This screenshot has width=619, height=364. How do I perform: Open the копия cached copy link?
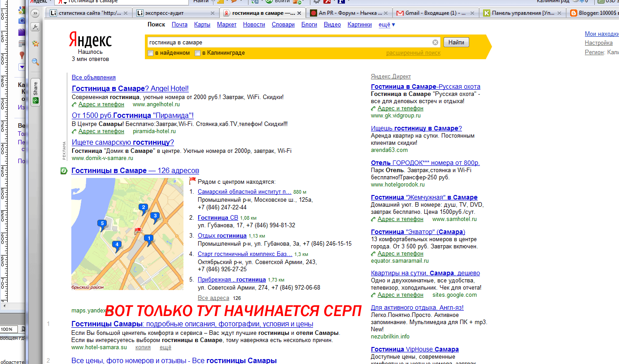[x=143, y=347]
